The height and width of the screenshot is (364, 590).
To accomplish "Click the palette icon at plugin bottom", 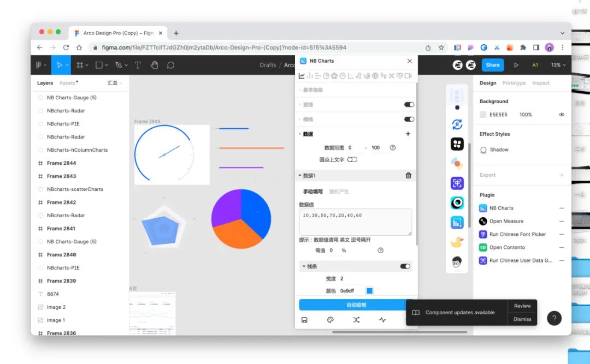I will pyautogui.click(x=331, y=320).
